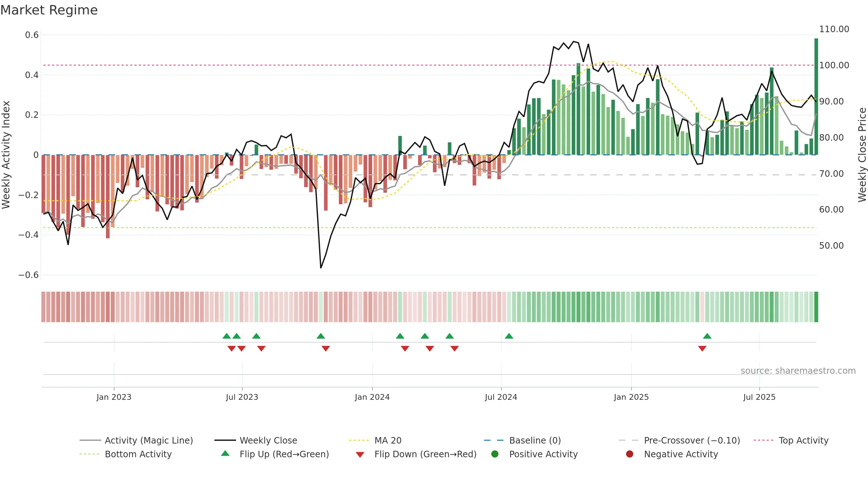The height and width of the screenshot is (488, 868).
Task: Click the Jul 2024 date tick label
Action: [501, 397]
